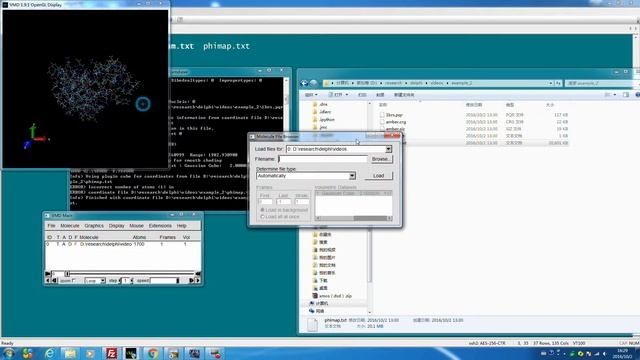The width and height of the screenshot is (640, 360).
Task: Toggle the D (drawn) flag of molecule 0
Action: coord(70,244)
